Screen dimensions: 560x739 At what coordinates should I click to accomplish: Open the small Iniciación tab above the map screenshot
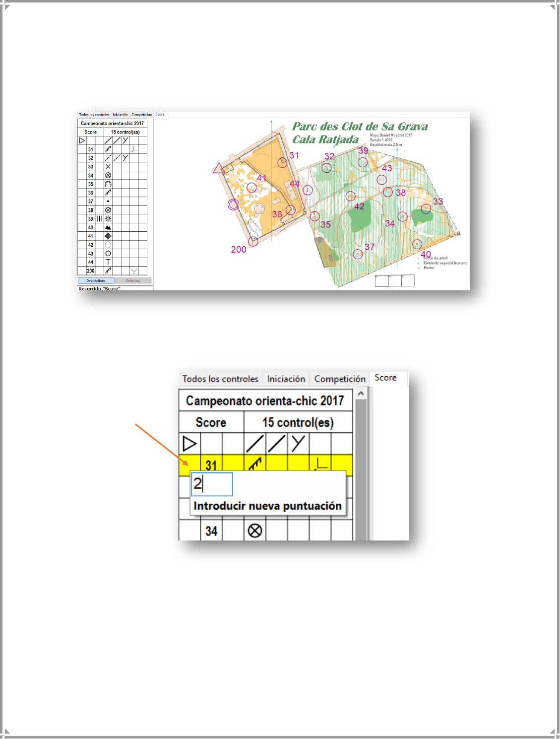point(120,115)
